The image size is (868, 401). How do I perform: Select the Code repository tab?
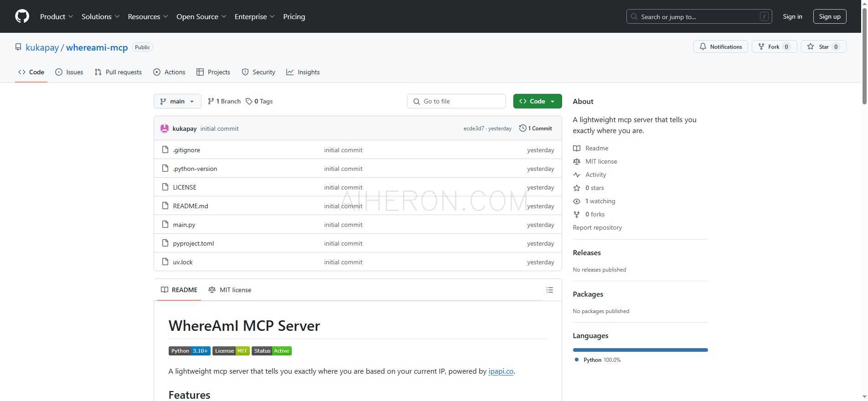pyautogui.click(x=31, y=72)
